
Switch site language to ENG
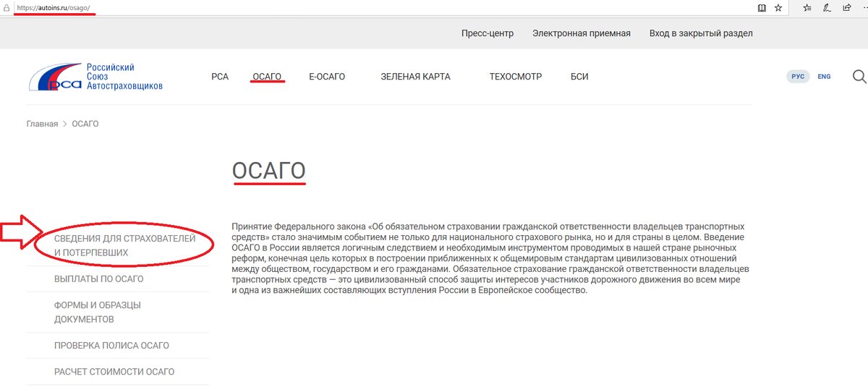tap(824, 77)
